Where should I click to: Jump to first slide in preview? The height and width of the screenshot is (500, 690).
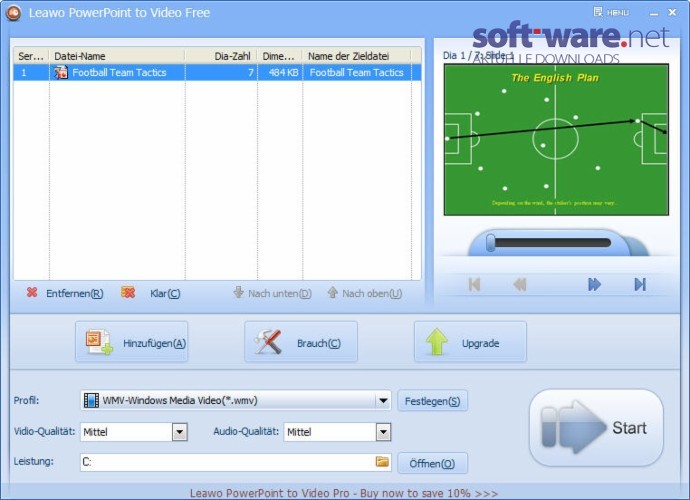pyautogui.click(x=474, y=284)
